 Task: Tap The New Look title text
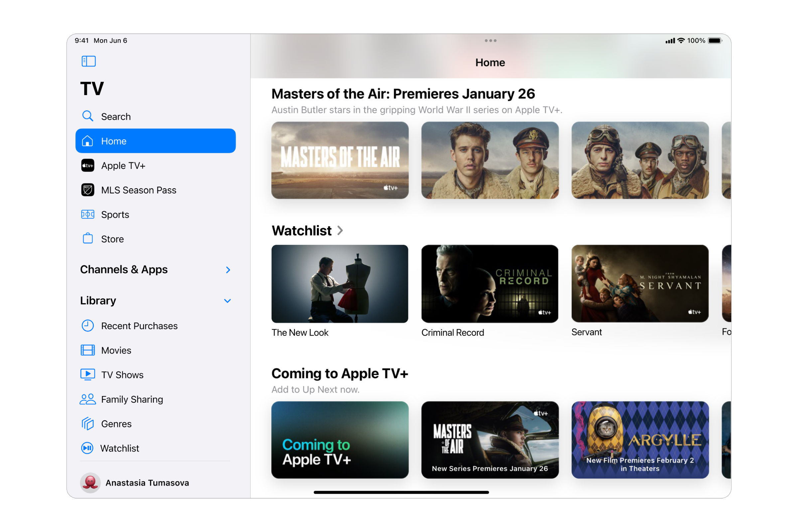pos(300,332)
